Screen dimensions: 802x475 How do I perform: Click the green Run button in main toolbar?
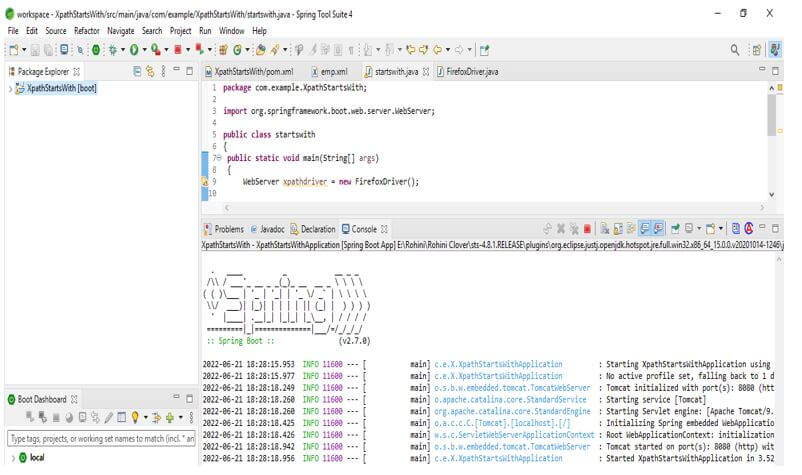coord(134,50)
